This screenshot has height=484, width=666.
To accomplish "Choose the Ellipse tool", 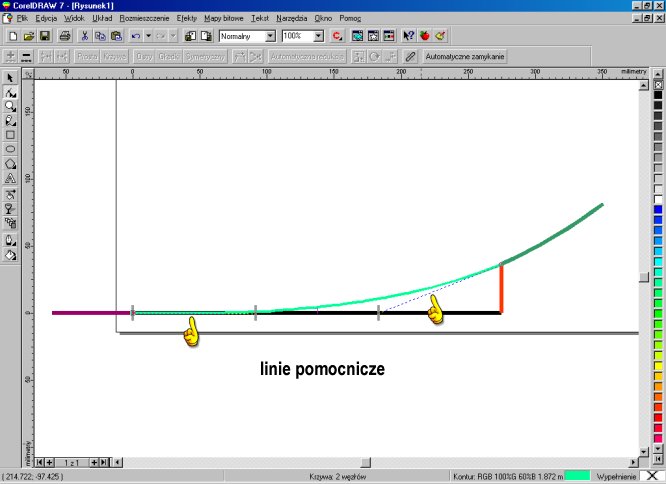I will coord(10,148).
